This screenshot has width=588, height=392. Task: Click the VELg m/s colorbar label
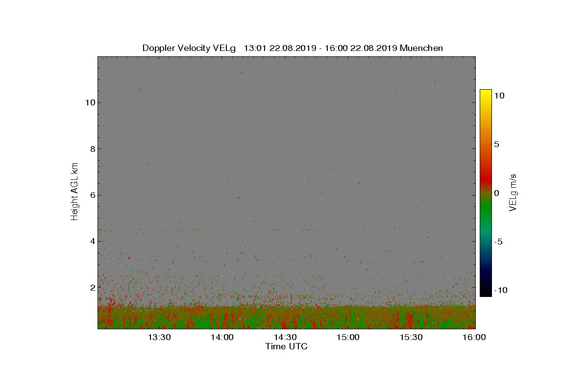pyautogui.click(x=513, y=193)
